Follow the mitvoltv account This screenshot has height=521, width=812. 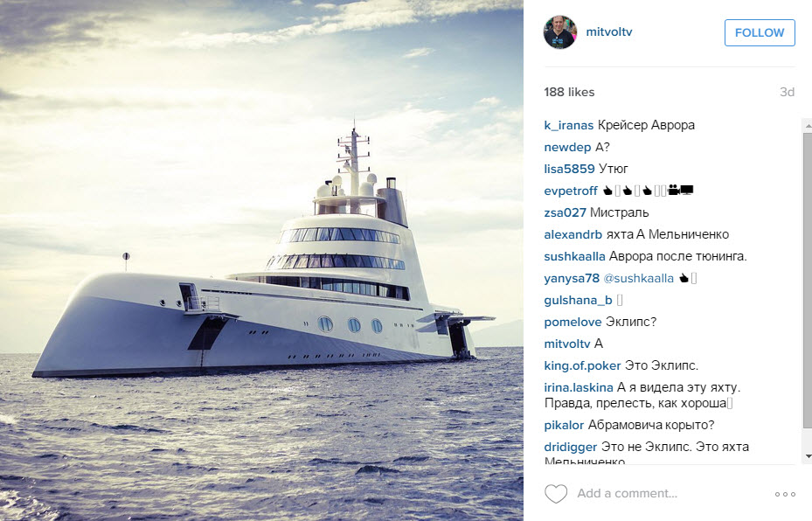click(x=760, y=32)
